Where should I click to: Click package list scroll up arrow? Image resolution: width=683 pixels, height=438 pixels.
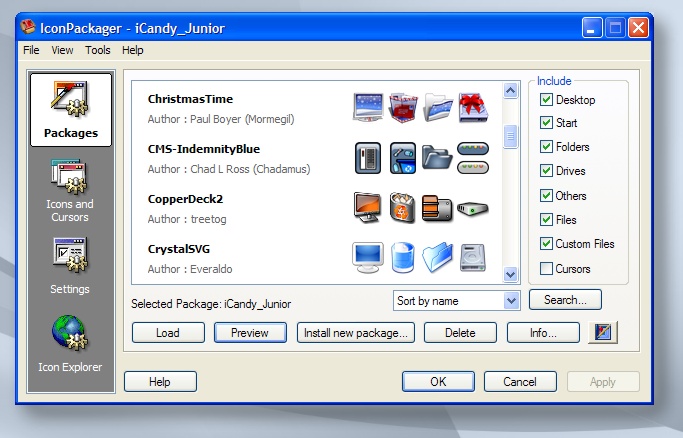[x=511, y=91]
